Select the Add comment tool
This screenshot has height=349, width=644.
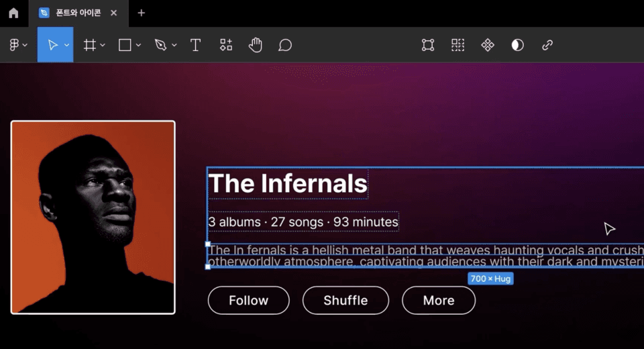(x=285, y=45)
